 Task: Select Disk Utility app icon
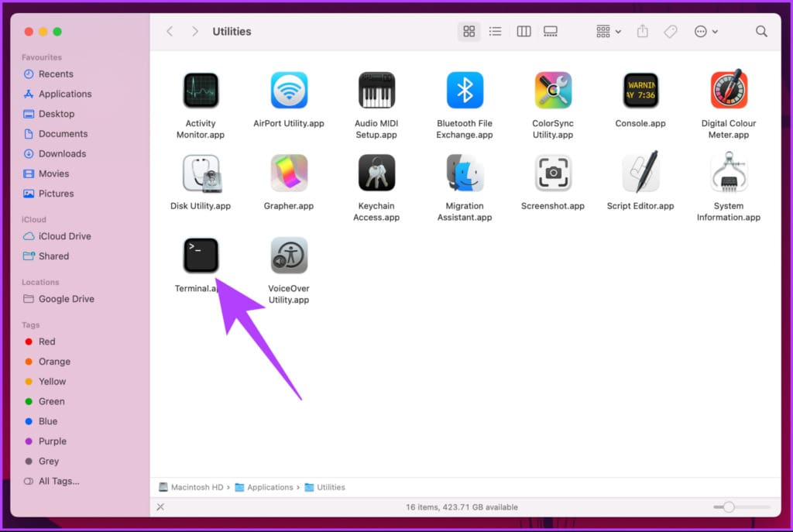(201, 173)
